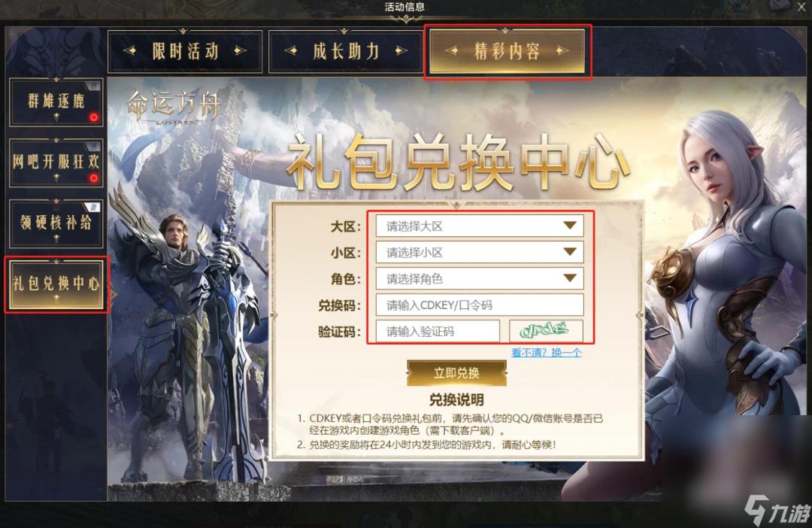Click the 立即兑换 button
The height and width of the screenshot is (528, 812).
457,373
